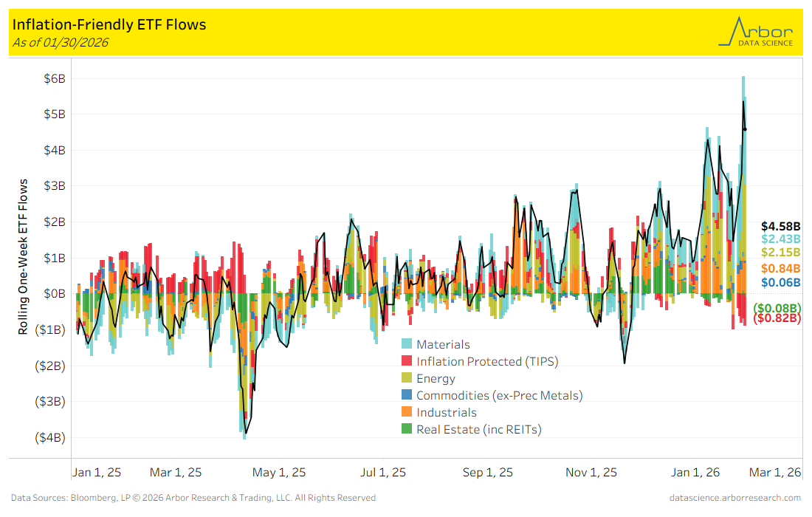Click the Arbor Data Science logo

click(756, 32)
